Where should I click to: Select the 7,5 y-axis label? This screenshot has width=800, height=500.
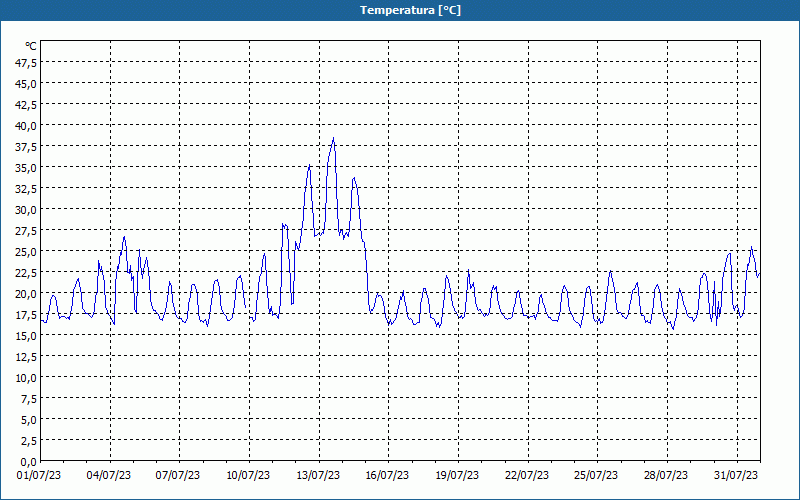pos(29,398)
